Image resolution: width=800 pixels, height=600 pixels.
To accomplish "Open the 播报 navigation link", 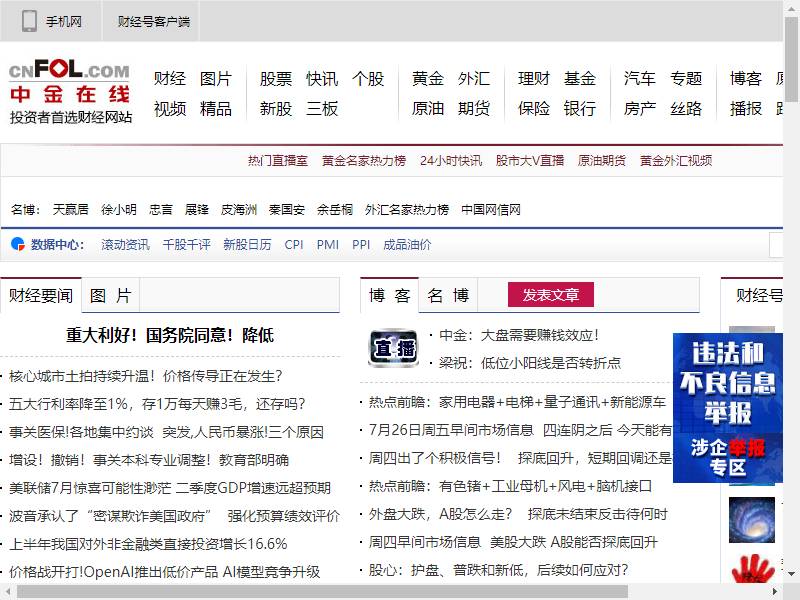I will 746,108.
